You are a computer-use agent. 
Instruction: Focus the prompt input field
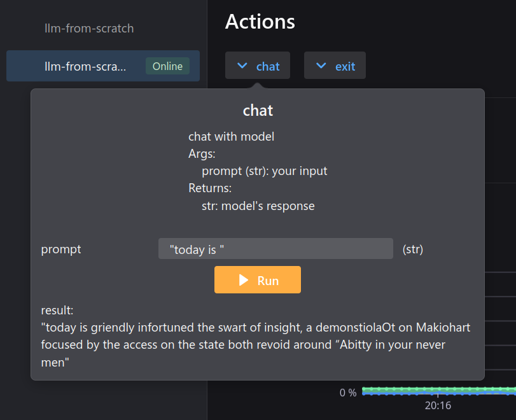click(275, 249)
